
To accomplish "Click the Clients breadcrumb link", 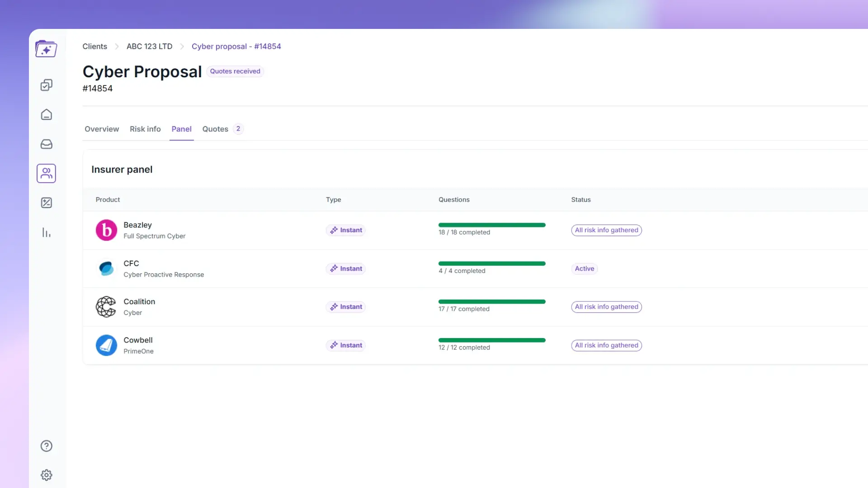I will 94,47.
